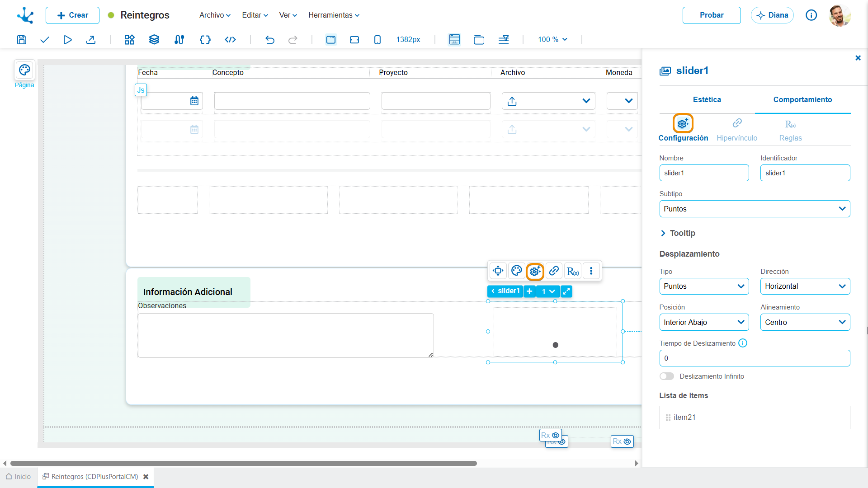
Task: Click the Tiempo de Deslizamiento input field
Action: pos(755,358)
